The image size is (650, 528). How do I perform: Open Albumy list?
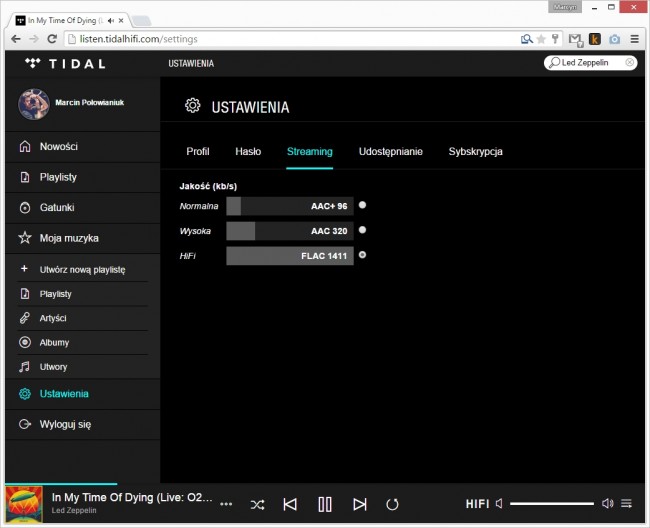click(82, 343)
